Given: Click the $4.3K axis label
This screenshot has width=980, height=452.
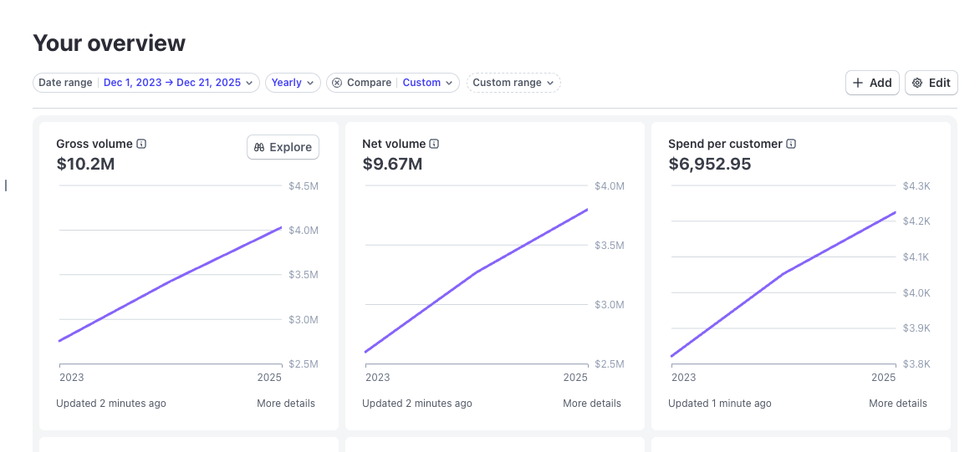Looking at the screenshot, I should point(917,186).
